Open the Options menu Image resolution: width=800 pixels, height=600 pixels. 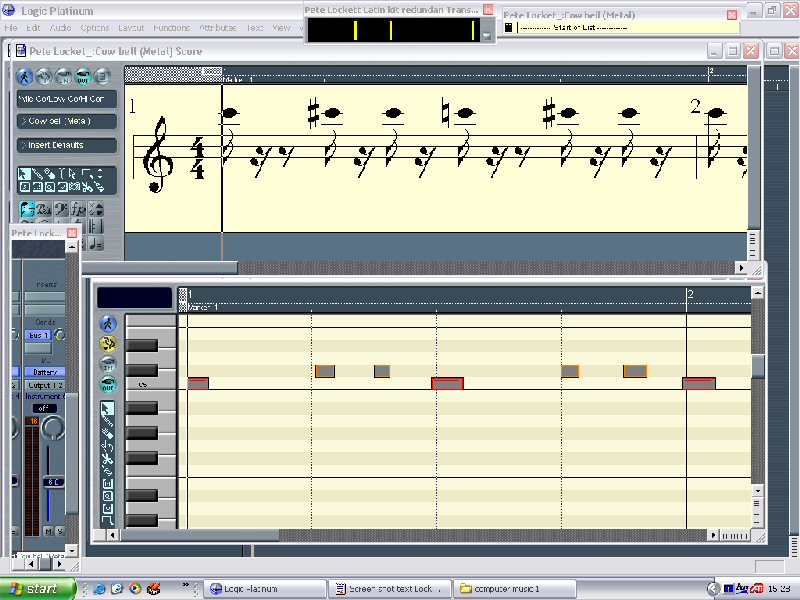click(x=95, y=28)
